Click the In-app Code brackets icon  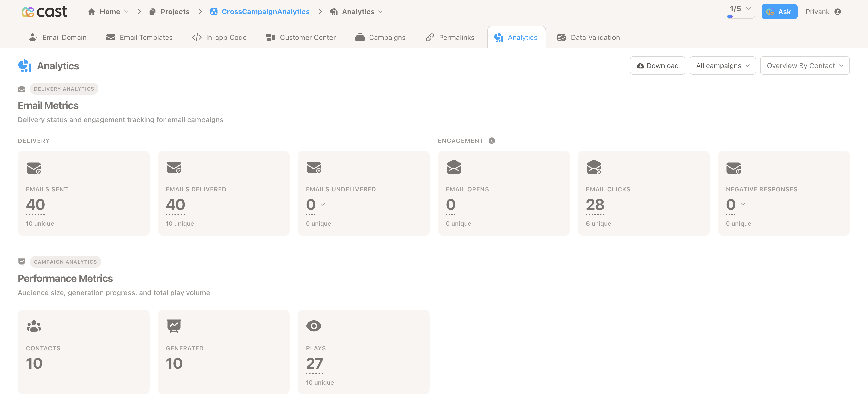197,37
